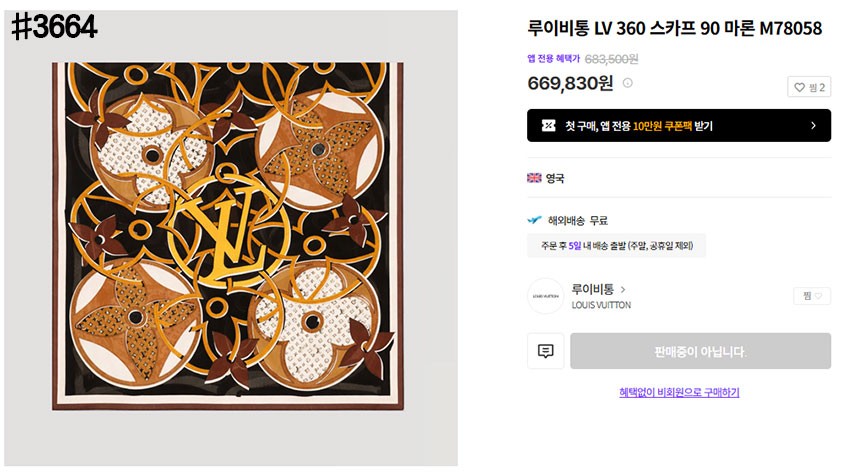
Task: Click the UK flag icon
Action: click(534, 178)
